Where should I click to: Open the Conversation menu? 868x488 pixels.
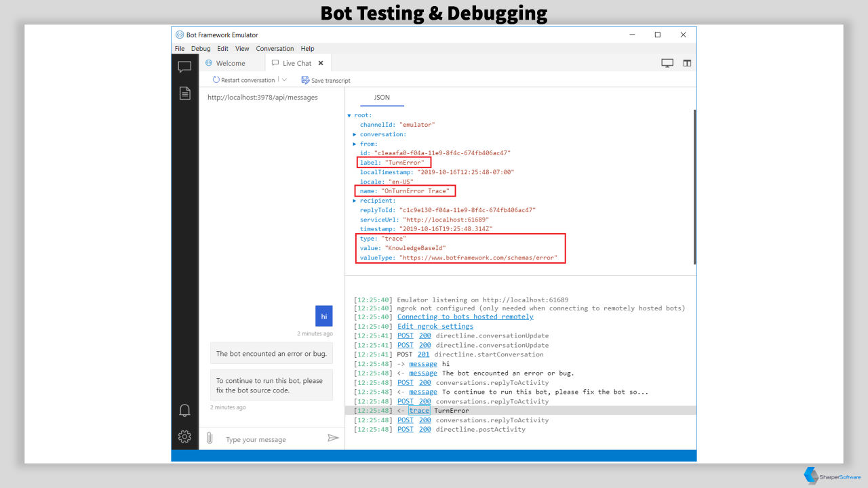point(275,49)
